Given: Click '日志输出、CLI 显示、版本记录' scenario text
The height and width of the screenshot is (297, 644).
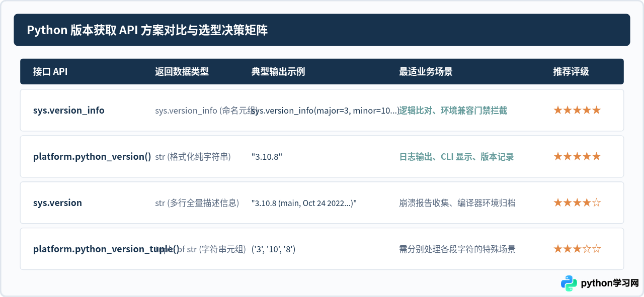Looking at the screenshot, I should pos(456,157).
